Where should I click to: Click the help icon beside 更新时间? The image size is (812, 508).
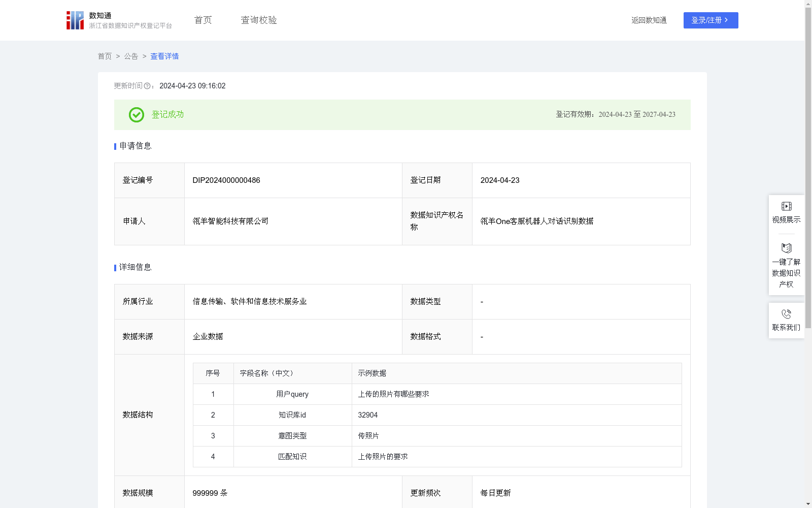[x=147, y=86]
